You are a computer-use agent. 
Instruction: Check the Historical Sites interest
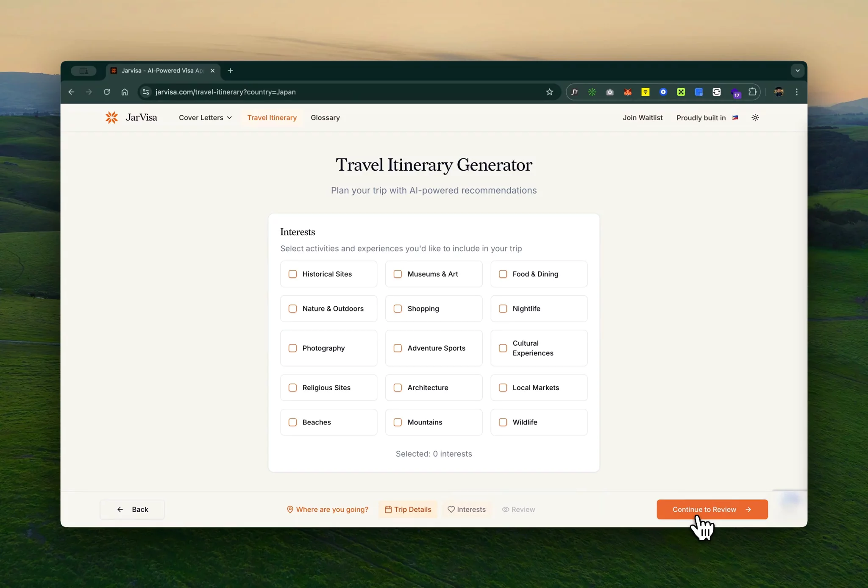point(293,274)
